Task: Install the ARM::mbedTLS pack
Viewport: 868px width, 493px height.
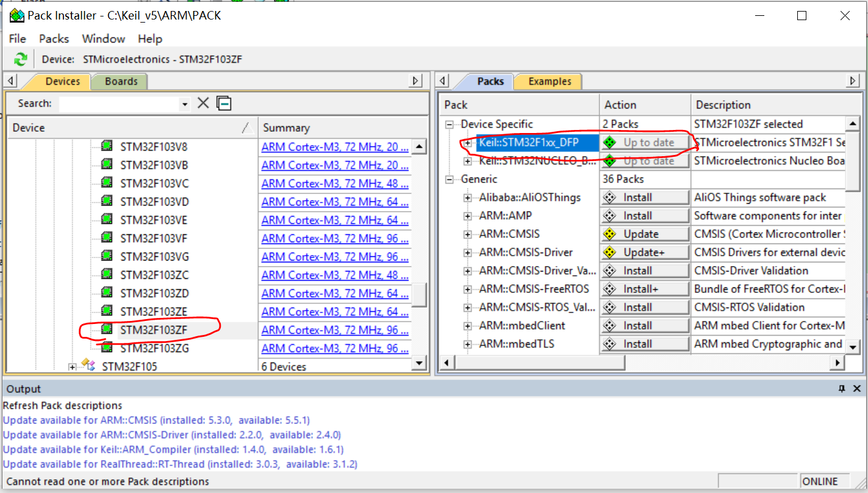Action: point(645,344)
